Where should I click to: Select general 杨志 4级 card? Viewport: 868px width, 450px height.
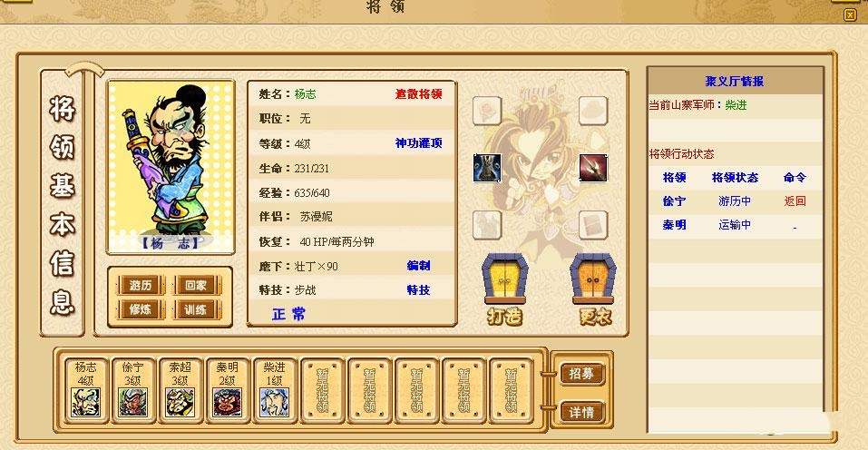click(x=86, y=390)
